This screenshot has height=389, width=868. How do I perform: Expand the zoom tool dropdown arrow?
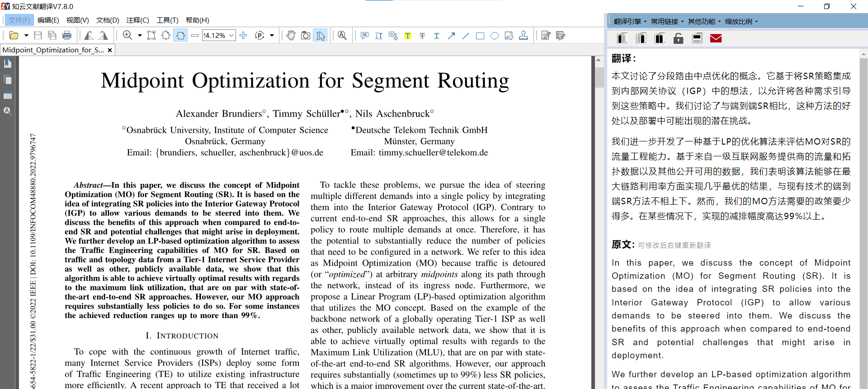140,36
